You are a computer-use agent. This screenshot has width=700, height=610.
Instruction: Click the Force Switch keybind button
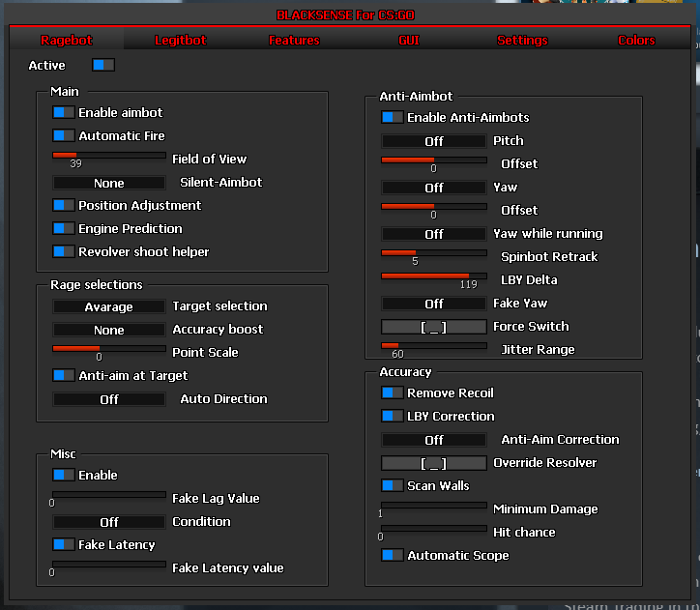tap(434, 327)
